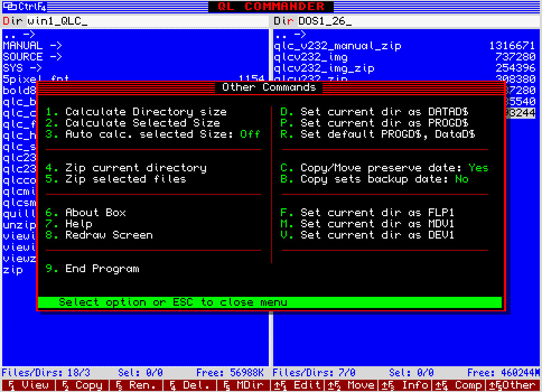Click the F2 Copy button
The image size is (542, 392).
coord(82,385)
